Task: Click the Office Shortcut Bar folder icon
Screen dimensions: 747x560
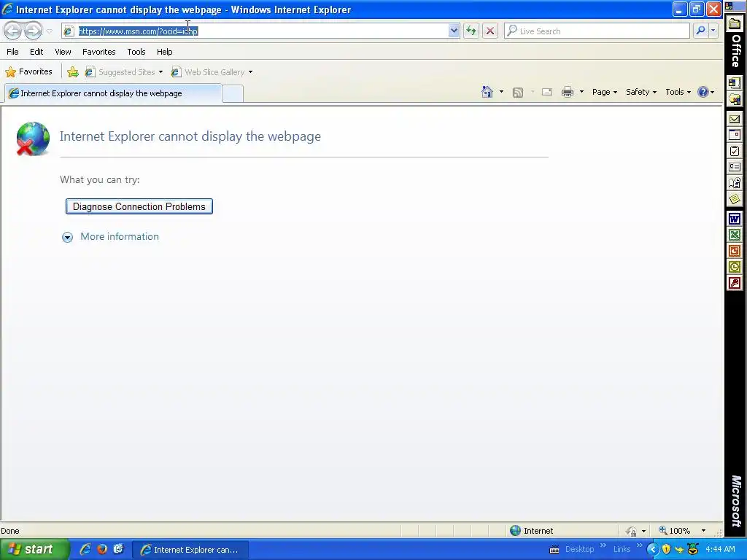Action: click(x=735, y=23)
